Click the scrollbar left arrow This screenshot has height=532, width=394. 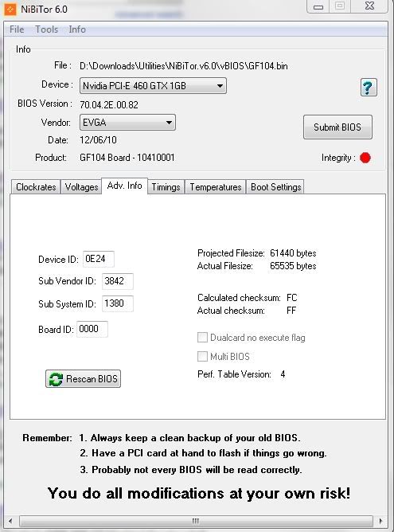coord(10,521)
